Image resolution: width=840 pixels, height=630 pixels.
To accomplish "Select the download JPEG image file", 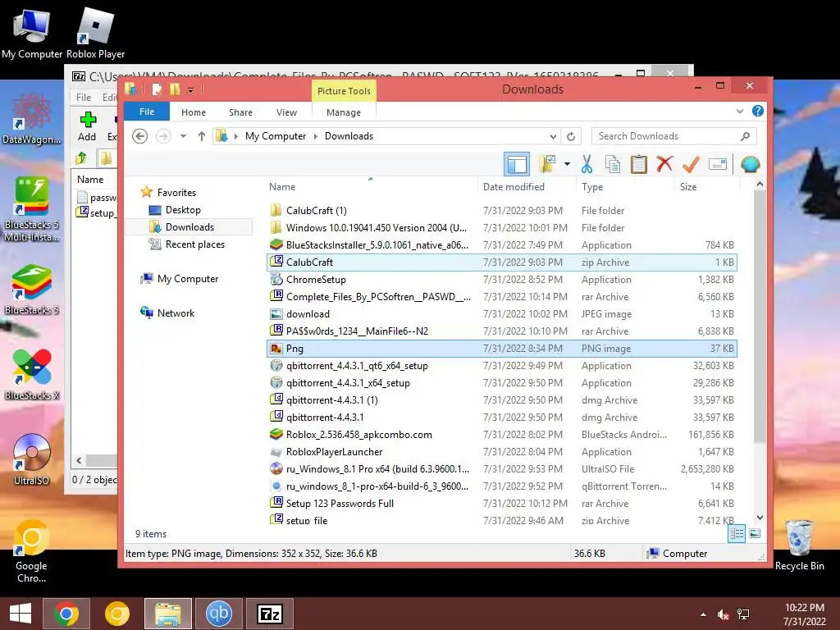I will coord(501,314).
